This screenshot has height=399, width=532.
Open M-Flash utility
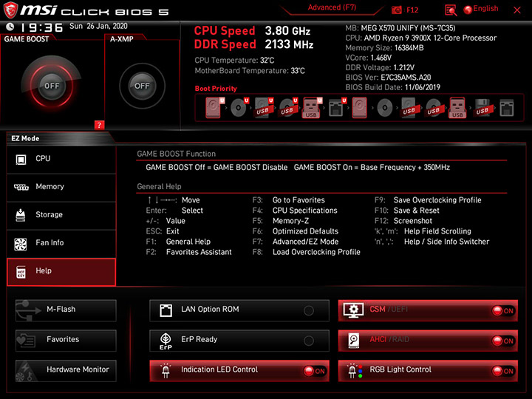(x=66, y=310)
